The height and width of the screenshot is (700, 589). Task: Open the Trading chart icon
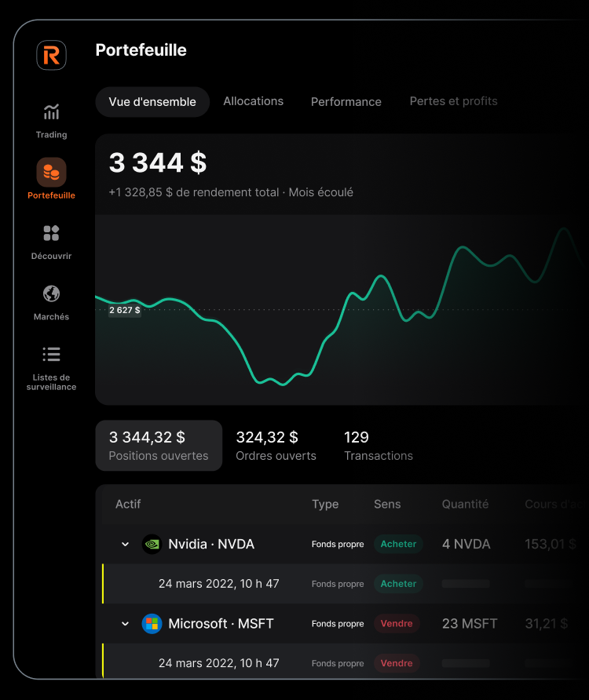tap(51, 112)
